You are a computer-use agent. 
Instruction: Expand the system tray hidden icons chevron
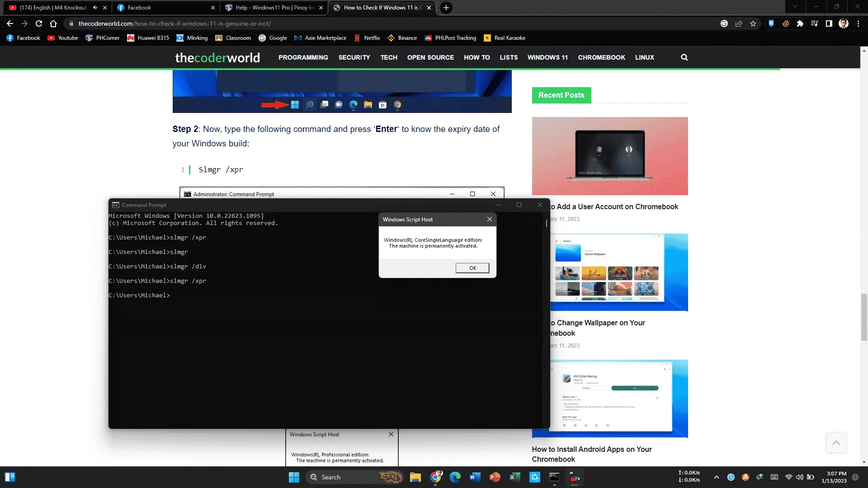717,477
